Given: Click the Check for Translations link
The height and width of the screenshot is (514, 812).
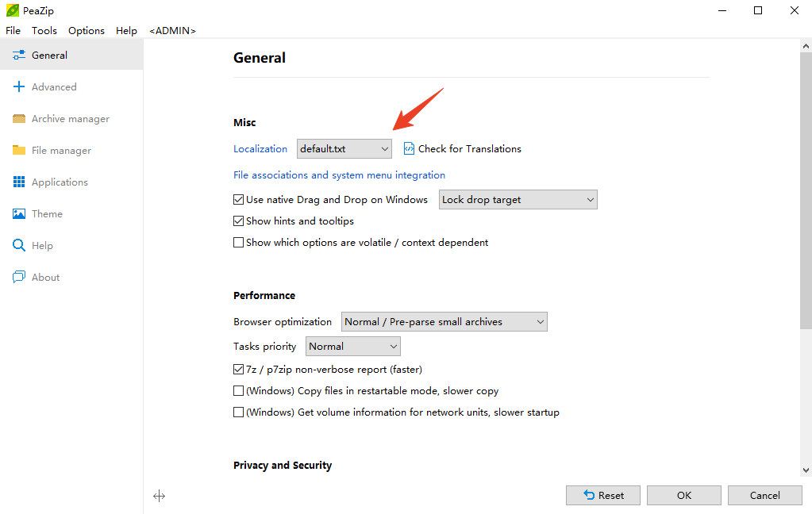Looking at the screenshot, I should coord(470,149).
